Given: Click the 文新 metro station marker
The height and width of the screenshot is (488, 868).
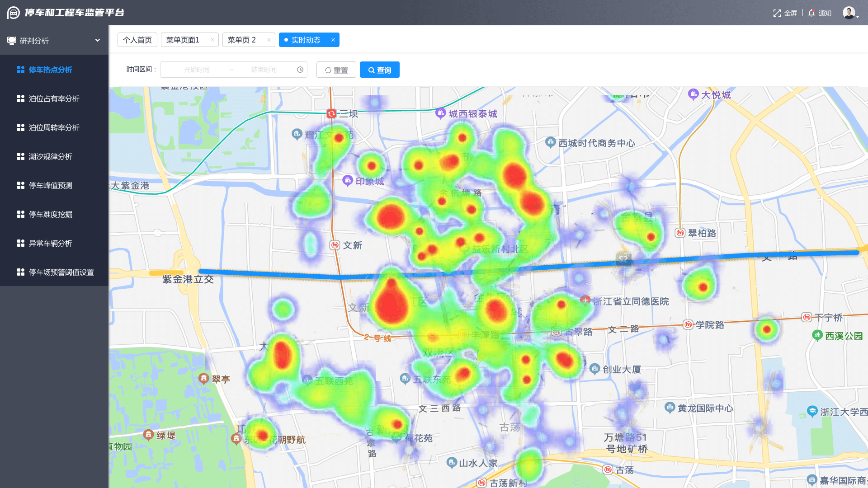Looking at the screenshot, I should point(335,245).
